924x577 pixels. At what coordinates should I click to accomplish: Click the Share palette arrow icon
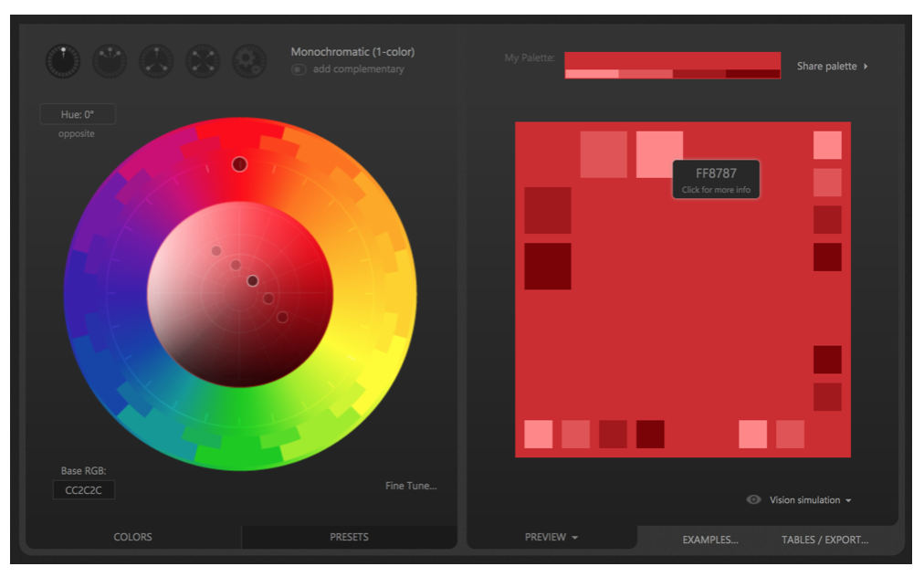pyautogui.click(x=864, y=66)
